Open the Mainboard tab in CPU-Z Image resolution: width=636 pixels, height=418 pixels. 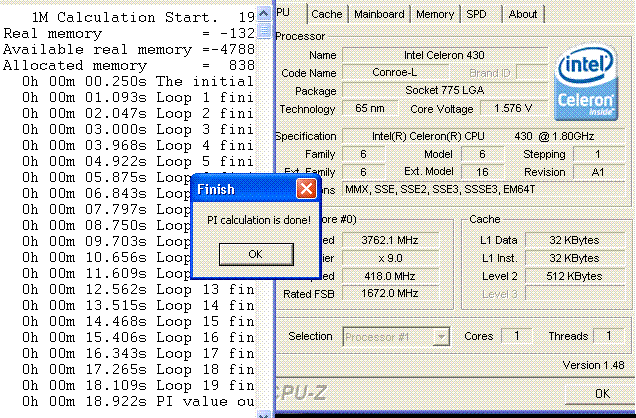379,14
